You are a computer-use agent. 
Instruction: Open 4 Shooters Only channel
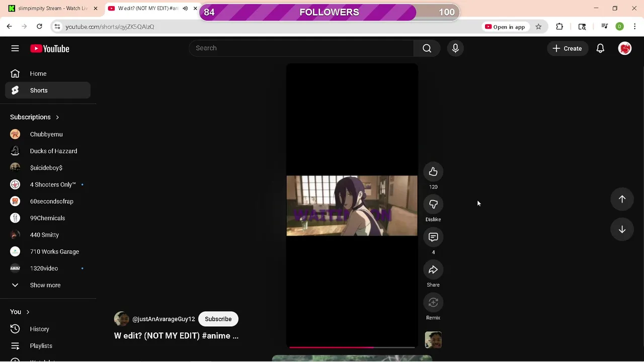click(48, 185)
